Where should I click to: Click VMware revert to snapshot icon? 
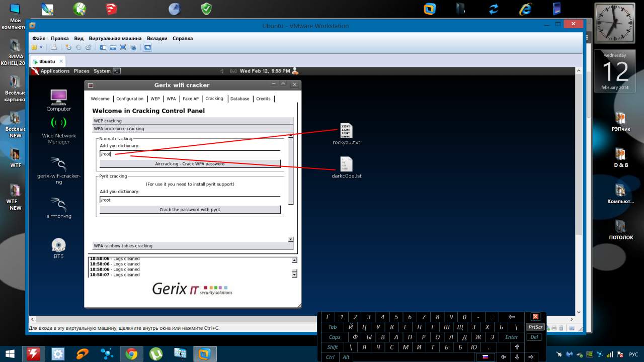pyautogui.click(x=78, y=47)
